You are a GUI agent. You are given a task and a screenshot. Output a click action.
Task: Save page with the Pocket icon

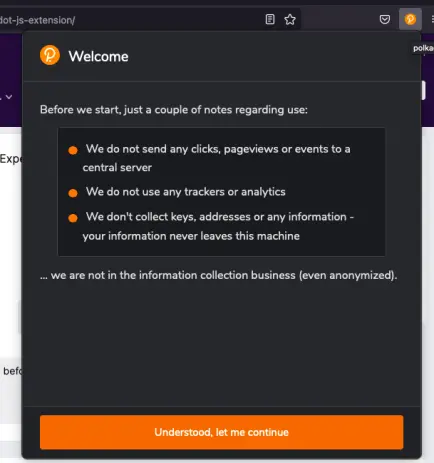385,19
